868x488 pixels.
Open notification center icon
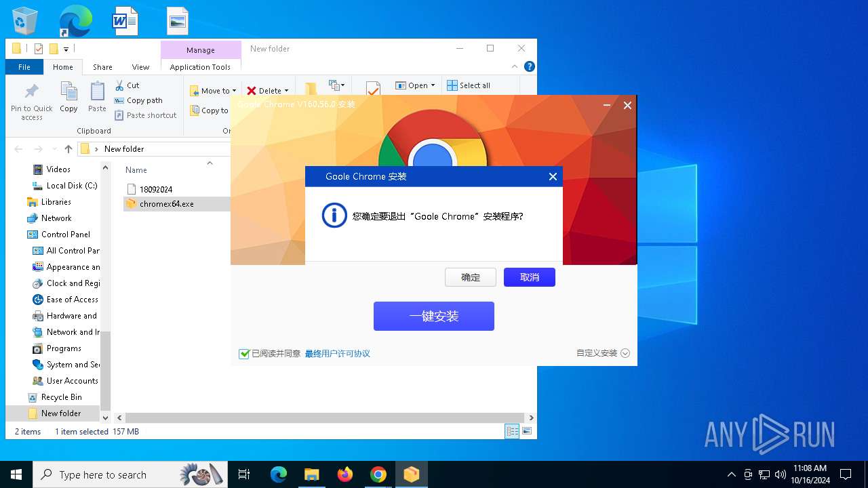pos(846,474)
